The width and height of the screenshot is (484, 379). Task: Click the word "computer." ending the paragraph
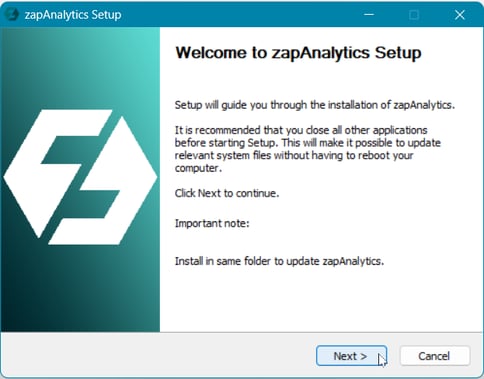[x=198, y=168]
